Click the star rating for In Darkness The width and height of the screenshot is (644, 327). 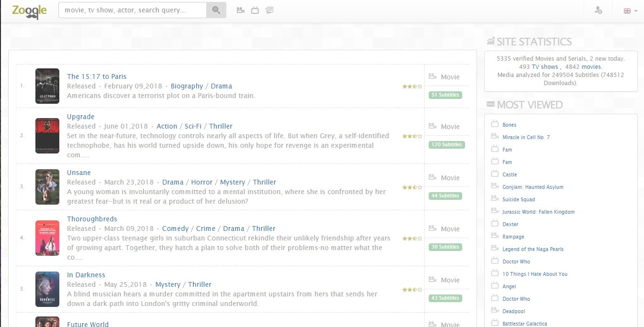click(x=412, y=290)
